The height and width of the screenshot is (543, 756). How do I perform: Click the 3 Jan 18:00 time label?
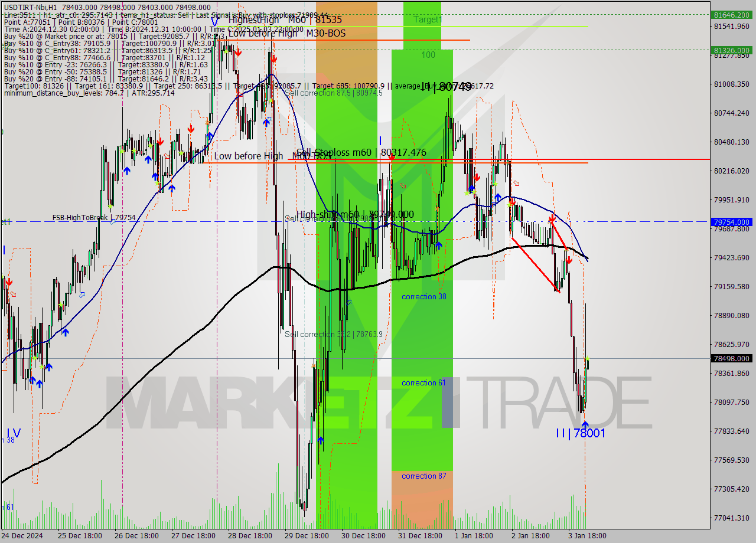click(588, 536)
